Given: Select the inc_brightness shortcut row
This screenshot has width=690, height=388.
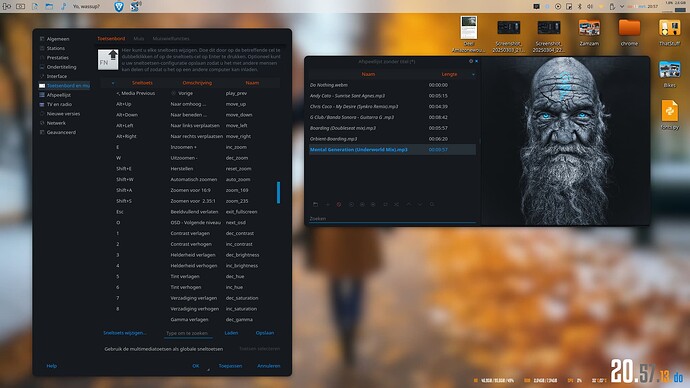Looking at the screenshot, I should pos(189,266).
